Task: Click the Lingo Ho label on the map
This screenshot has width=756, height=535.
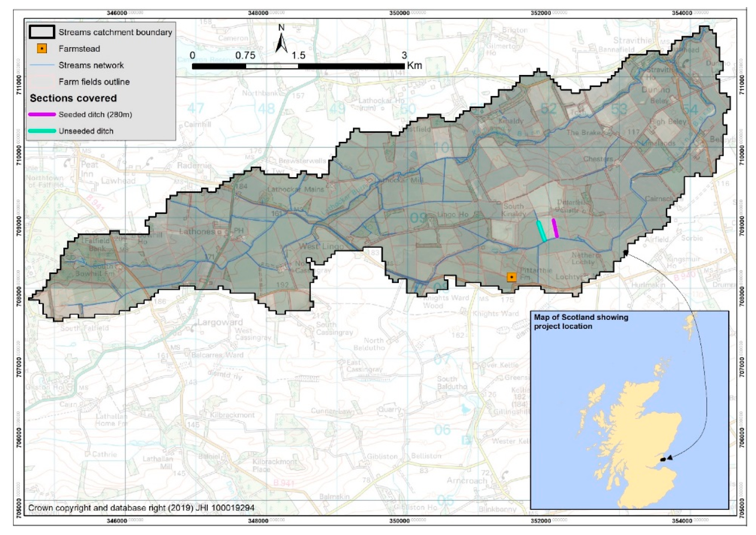Action: click(x=453, y=214)
